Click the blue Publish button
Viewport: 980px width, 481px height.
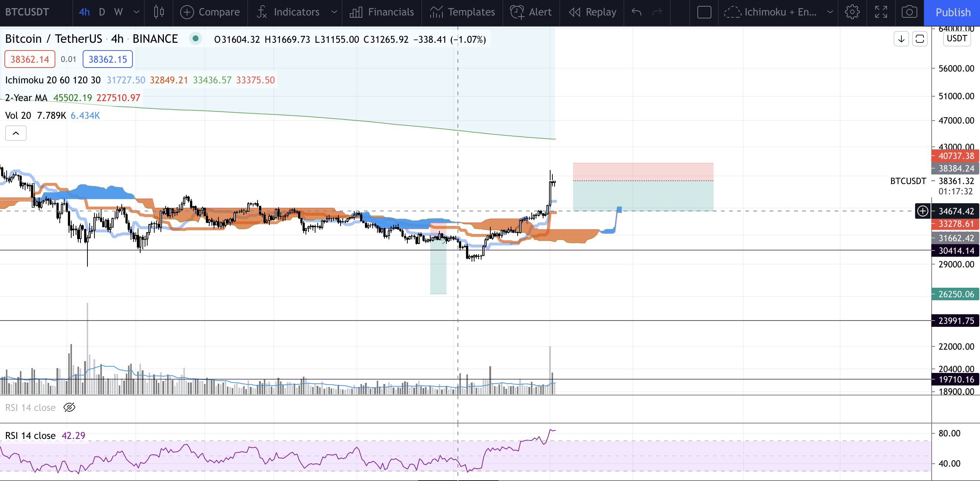(x=953, y=12)
